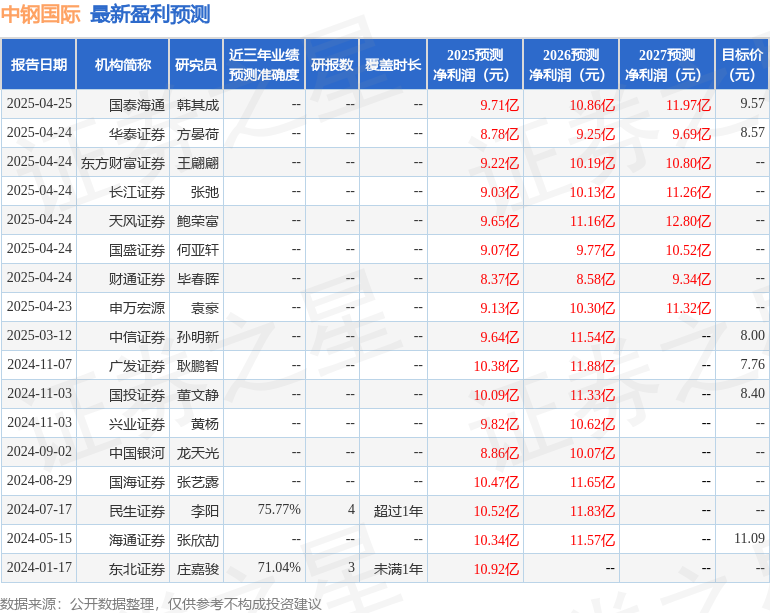This screenshot has width=770, height=613.
Task: Click researcher 韩其成
Action: coord(197,105)
